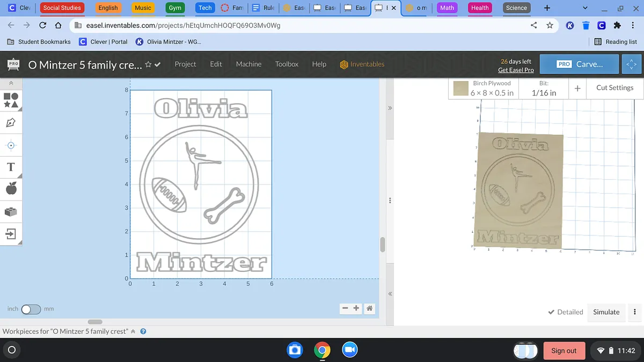Select the circle drill-point tool
Image resolution: width=644 pixels, height=362 pixels.
pos(11,145)
